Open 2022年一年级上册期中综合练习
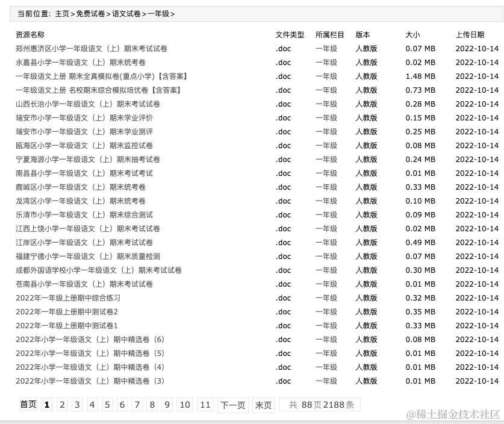This screenshot has width=504, height=424. coord(68,298)
